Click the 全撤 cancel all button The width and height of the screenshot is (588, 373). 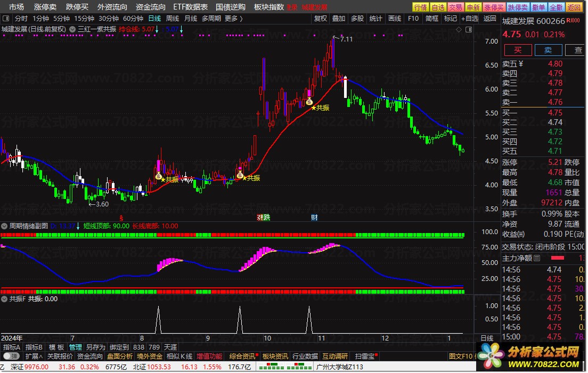556,7
